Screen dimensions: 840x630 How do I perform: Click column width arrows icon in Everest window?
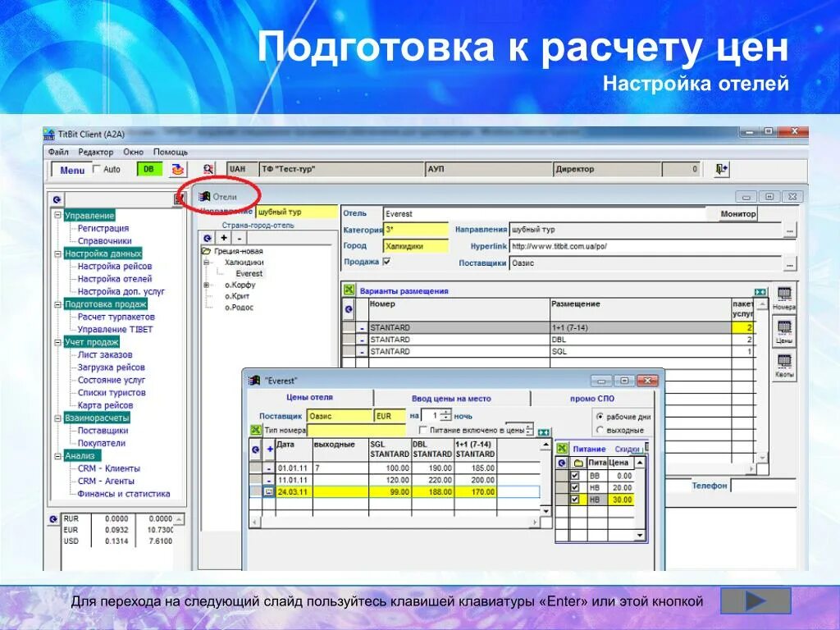tap(543, 432)
